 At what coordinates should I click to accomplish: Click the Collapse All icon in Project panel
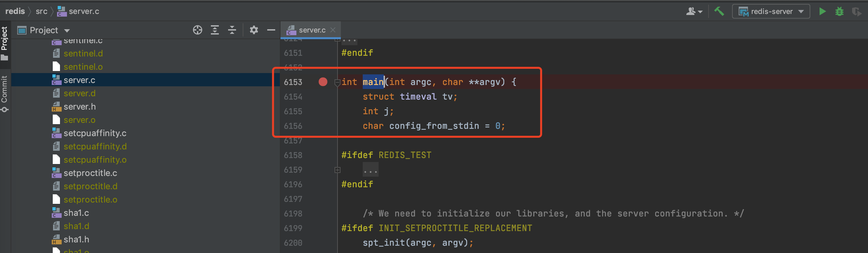232,30
